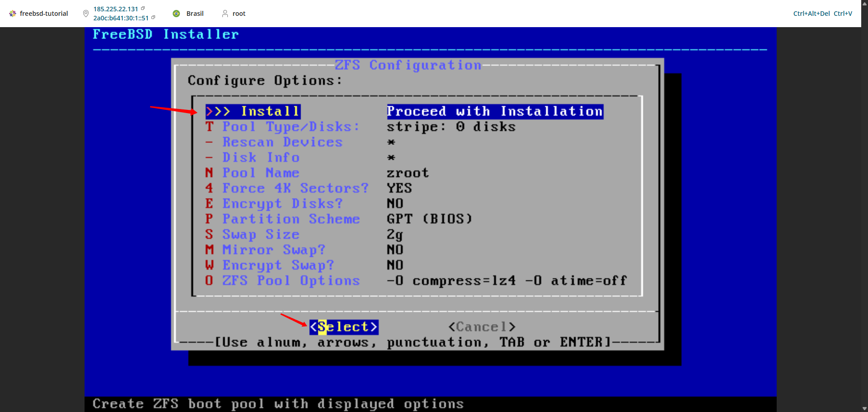Select the Pool Name option

point(252,173)
